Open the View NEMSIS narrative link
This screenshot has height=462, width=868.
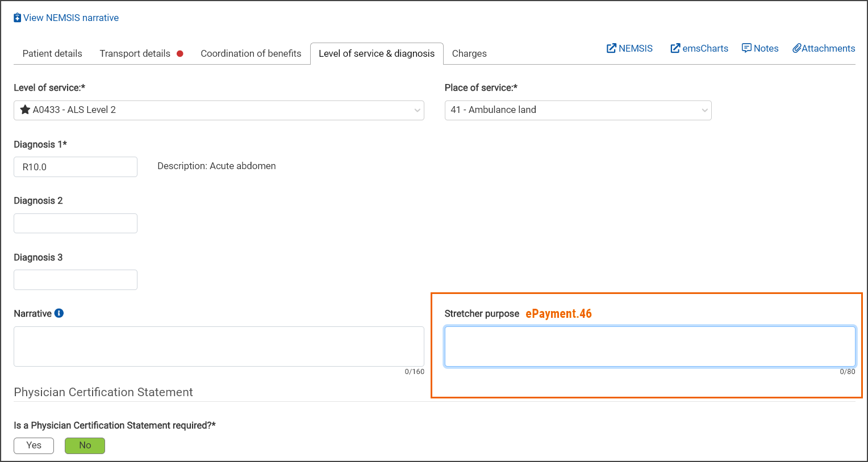(70, 18)
